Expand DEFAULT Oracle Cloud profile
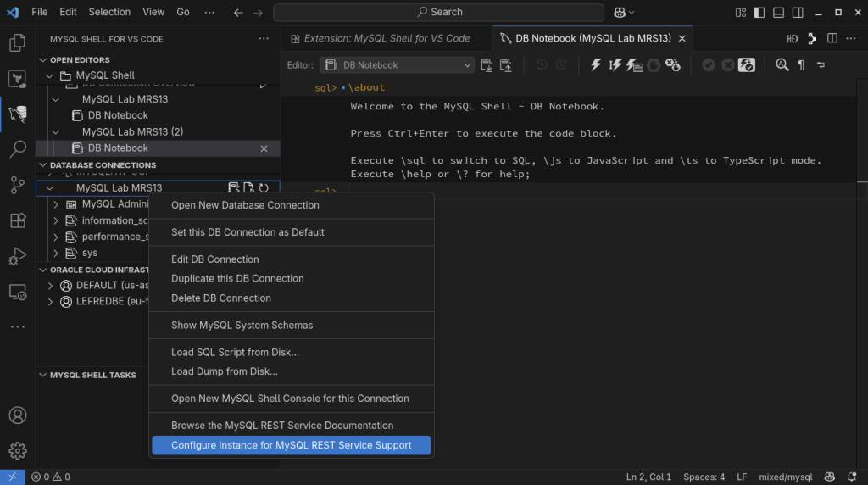 50,286
